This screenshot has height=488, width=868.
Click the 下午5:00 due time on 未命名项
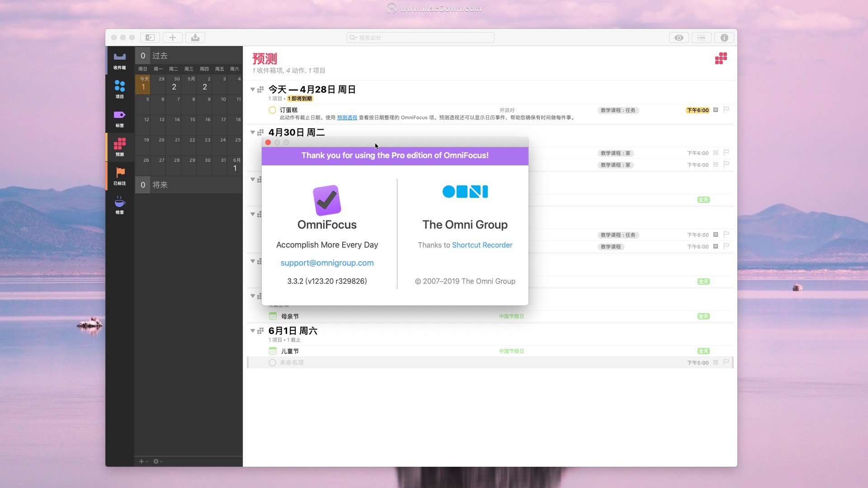pos(698,363)
